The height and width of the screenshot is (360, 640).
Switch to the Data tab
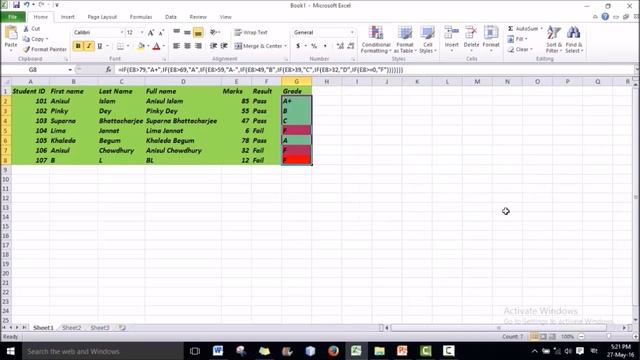[x=171, y=17]
